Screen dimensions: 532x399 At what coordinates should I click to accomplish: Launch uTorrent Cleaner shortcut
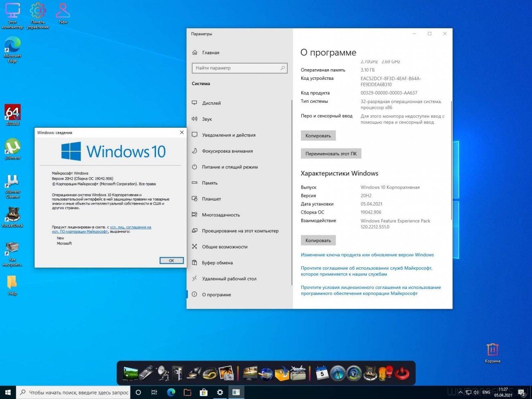point(12,185)
